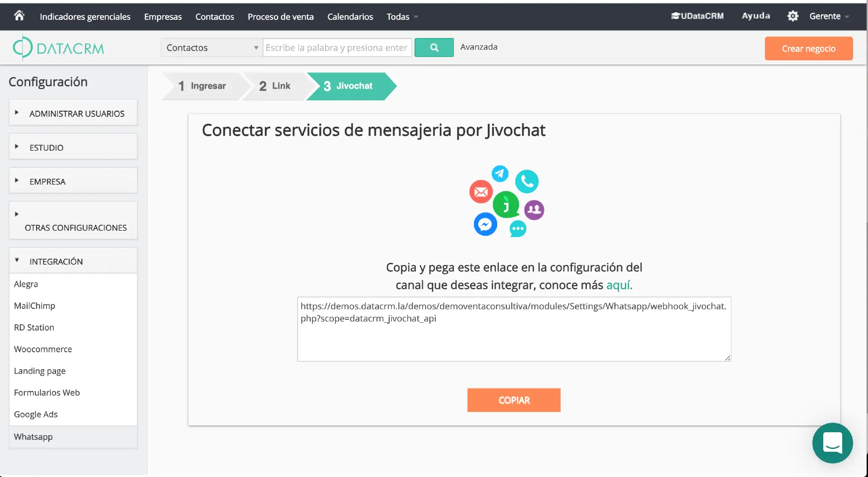Open Landing page integration
Image resolution: width=868 pixels, height=477 pixels.
(40, 371)
